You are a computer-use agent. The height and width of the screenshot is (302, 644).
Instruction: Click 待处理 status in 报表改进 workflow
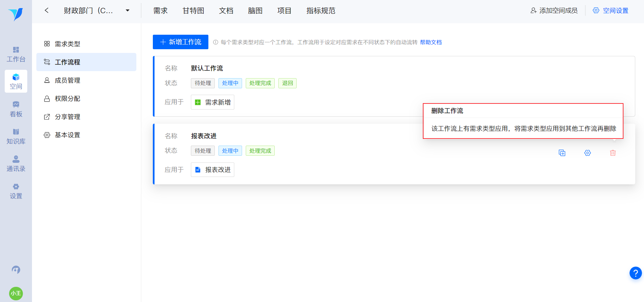203,151
